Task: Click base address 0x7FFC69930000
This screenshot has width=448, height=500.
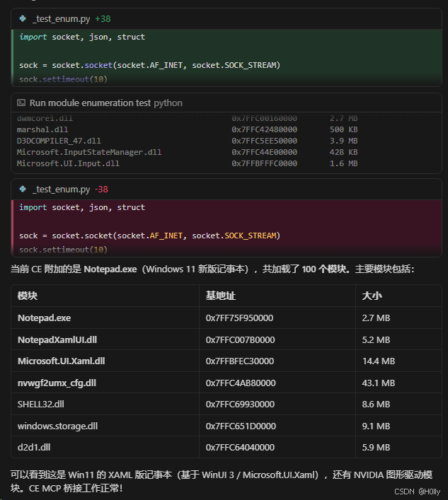Action: point(240,405)
